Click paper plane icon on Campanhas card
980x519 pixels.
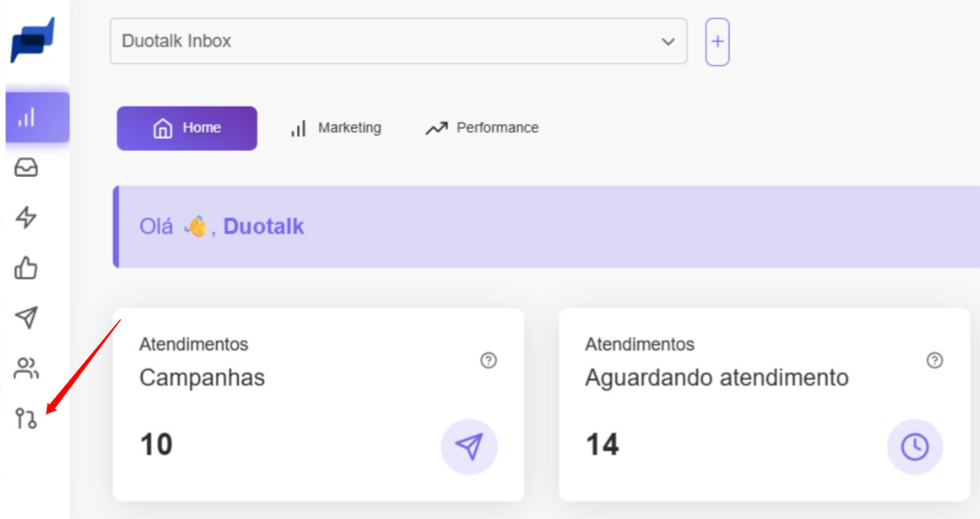[470, 446]
